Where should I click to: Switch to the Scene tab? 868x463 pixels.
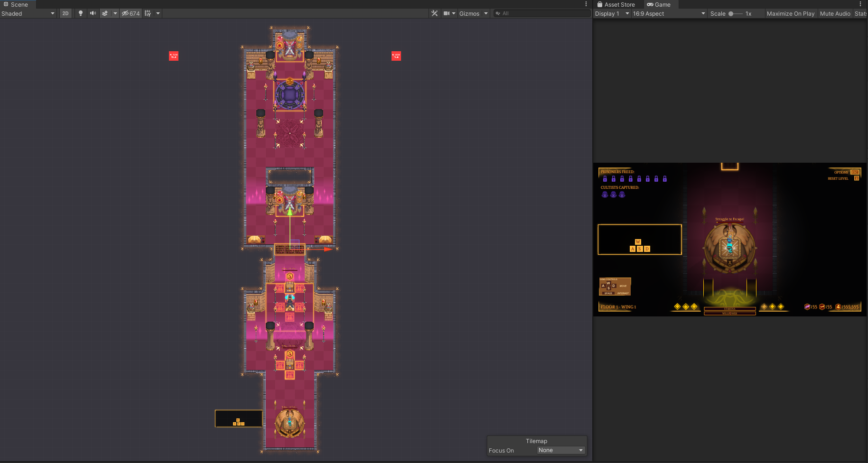(x=16, y=4)
